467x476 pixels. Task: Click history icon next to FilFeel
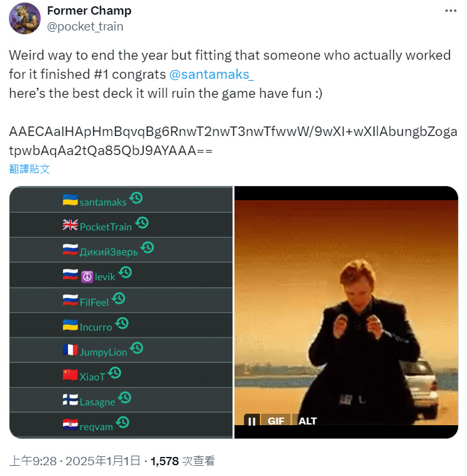pos(118,298)
